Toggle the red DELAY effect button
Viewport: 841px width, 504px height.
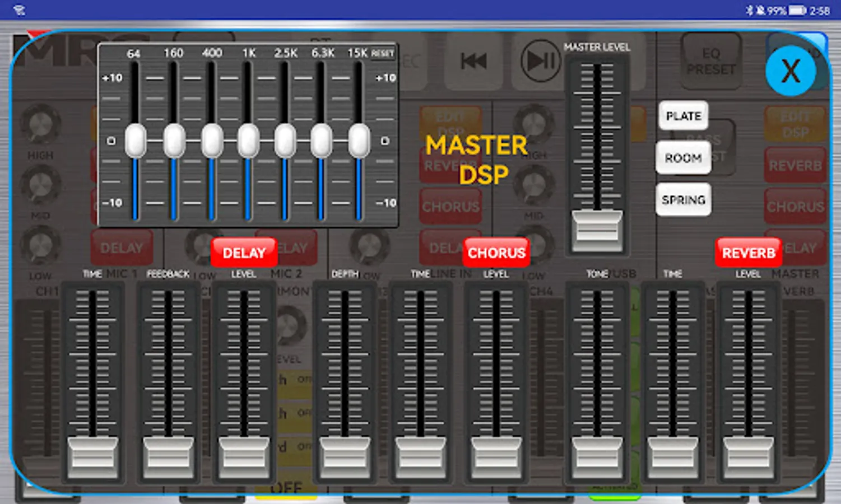[x=244, y=253]
